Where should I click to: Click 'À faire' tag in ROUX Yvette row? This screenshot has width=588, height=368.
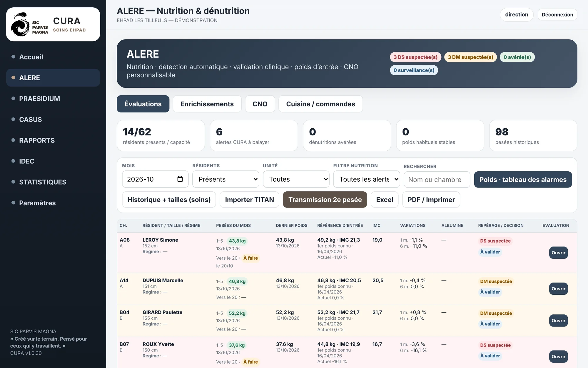coord(250,362)
